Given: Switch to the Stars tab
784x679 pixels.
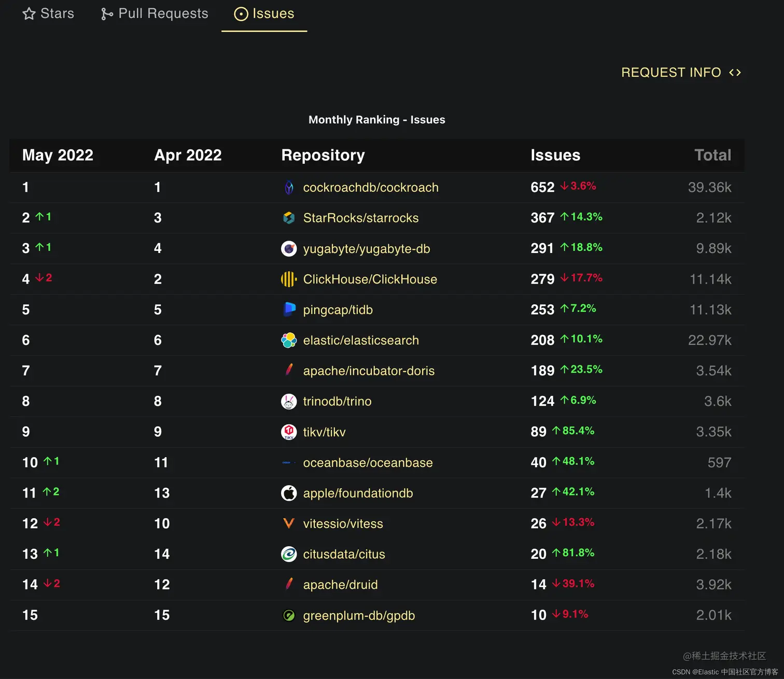Looking at the screenshot, I should (48, 13).
